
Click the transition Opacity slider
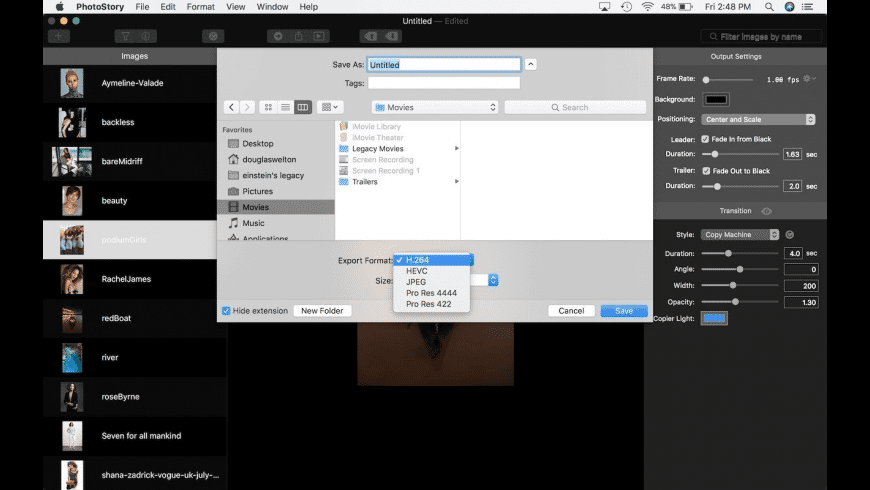click(740, 302)
